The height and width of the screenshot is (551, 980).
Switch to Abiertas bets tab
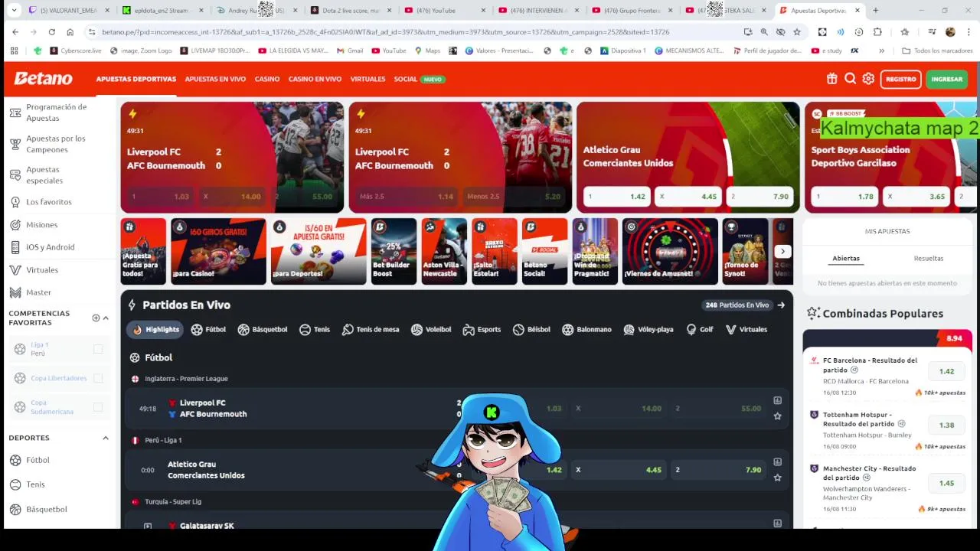(846, 259)
